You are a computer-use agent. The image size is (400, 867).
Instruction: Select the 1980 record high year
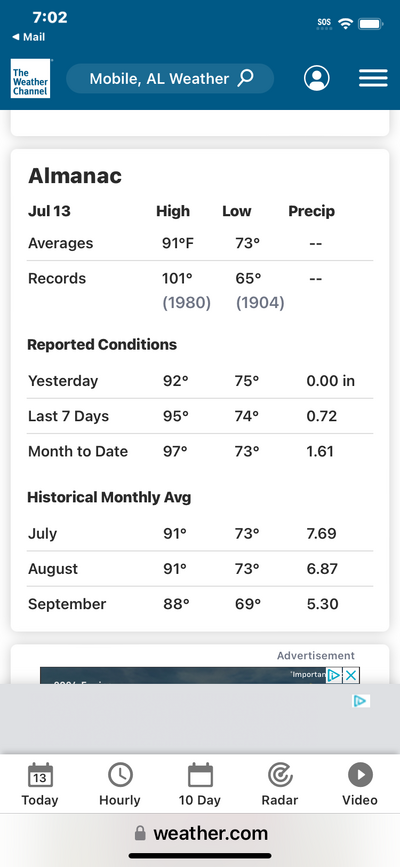[186, 303]
